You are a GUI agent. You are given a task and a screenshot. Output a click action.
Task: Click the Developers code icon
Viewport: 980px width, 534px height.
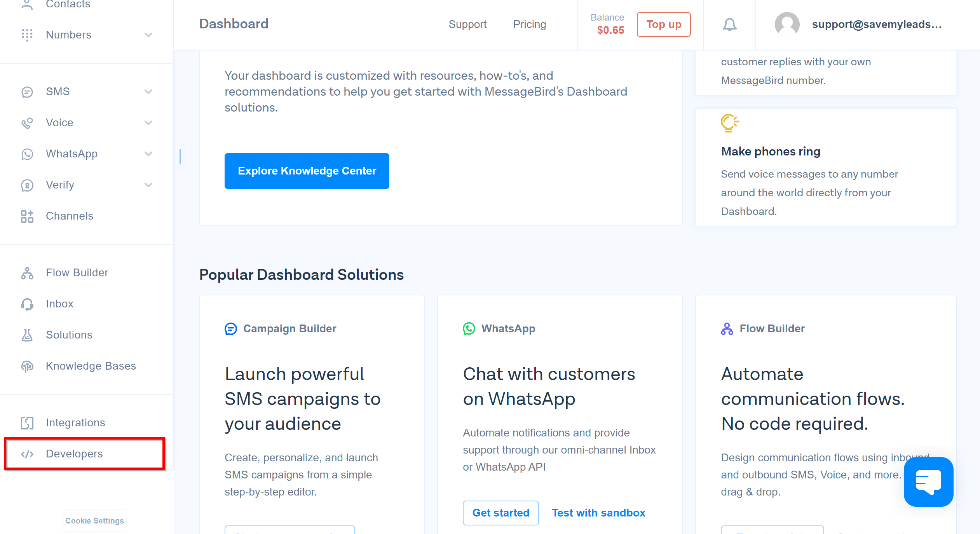(x=27, y=454)
